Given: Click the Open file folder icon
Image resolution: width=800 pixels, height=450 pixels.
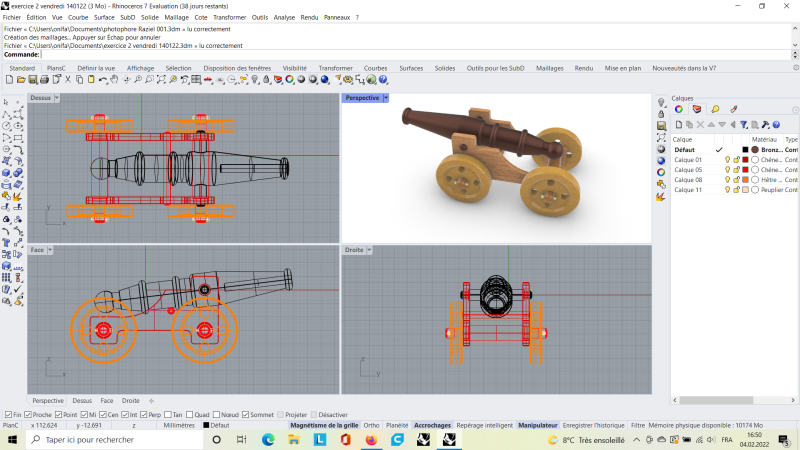Looking at the screenshot, I should coord(21,80).
